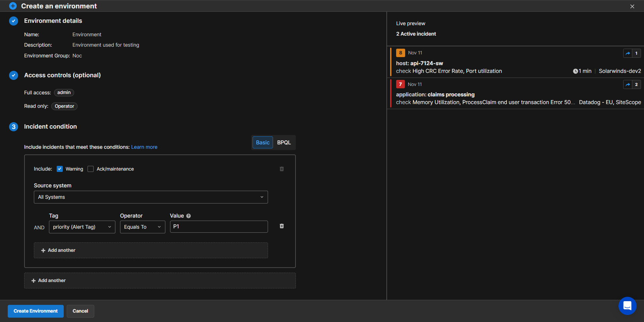Image resolution: width=644 pixels, height=322 pixels.
Task: Enable the Ack/maintenance checkbox
Action: tap(91, 169)
